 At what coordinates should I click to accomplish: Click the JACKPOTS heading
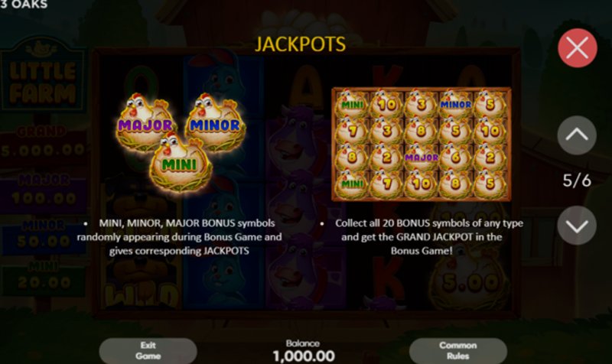click(300, 44)
